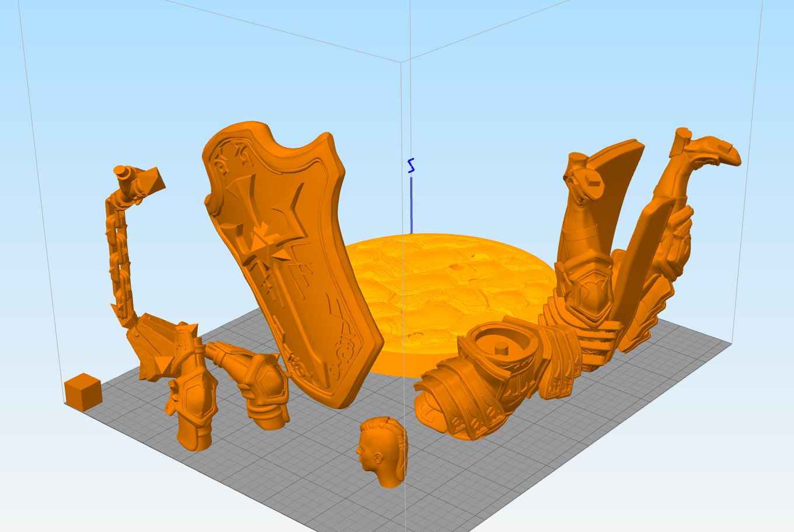
Task: Click the star emblem on the shield
Action: pos(266,239)
